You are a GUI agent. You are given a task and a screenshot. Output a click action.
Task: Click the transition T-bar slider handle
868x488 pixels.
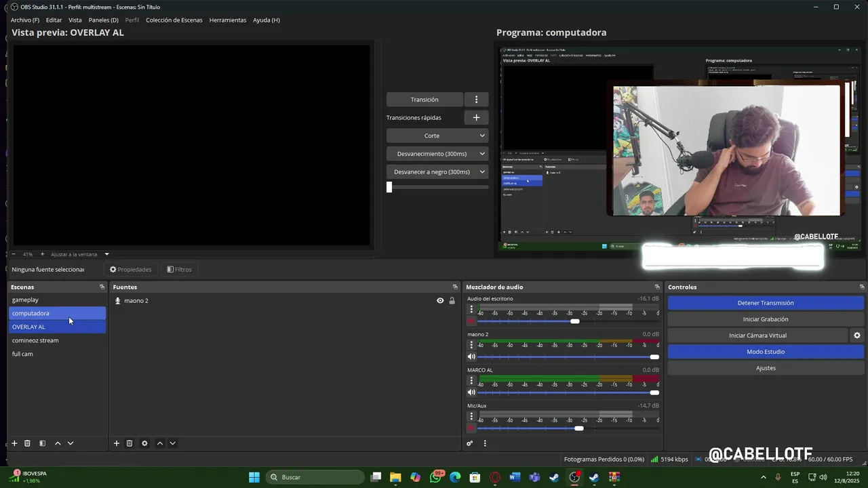tap(389, 187)
